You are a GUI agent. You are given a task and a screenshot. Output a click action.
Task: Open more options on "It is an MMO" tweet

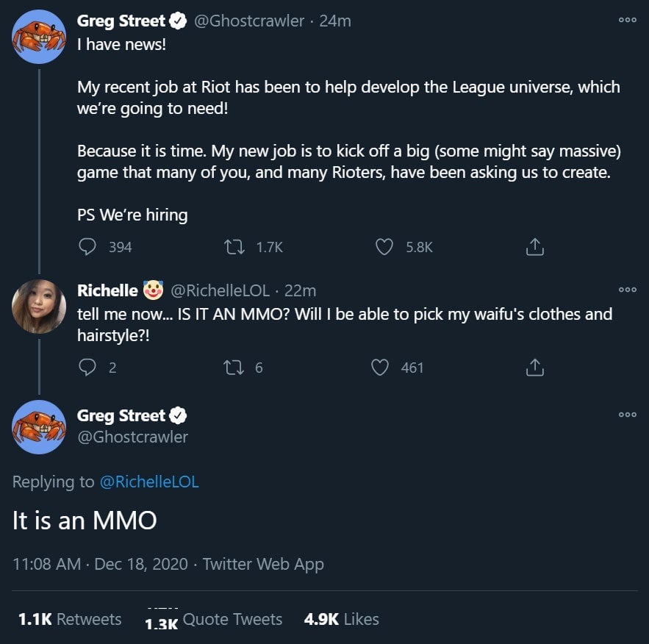pyautogui.click(x=627, y=415)
